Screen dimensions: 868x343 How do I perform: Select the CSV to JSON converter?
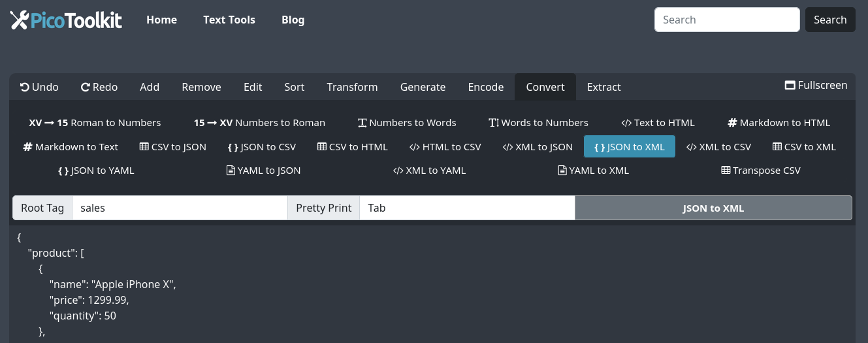pos(172,147)
